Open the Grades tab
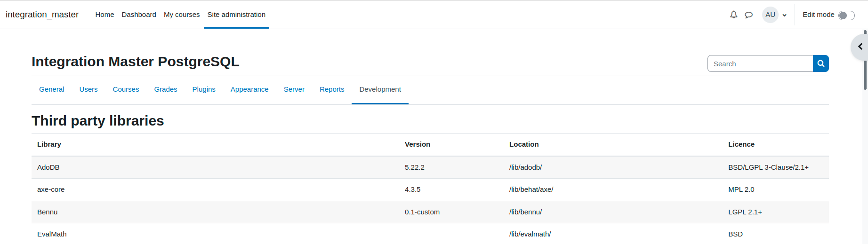868x244 pixels. point(166,89)
